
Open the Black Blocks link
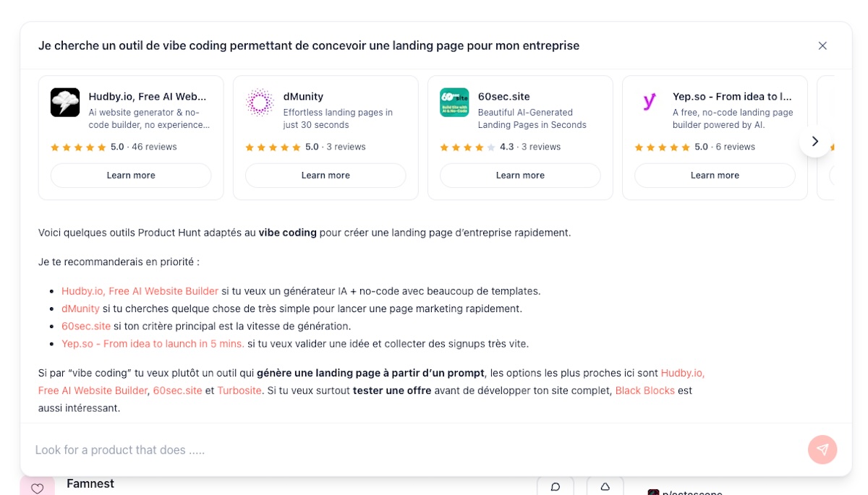click(x=644, y=390)
